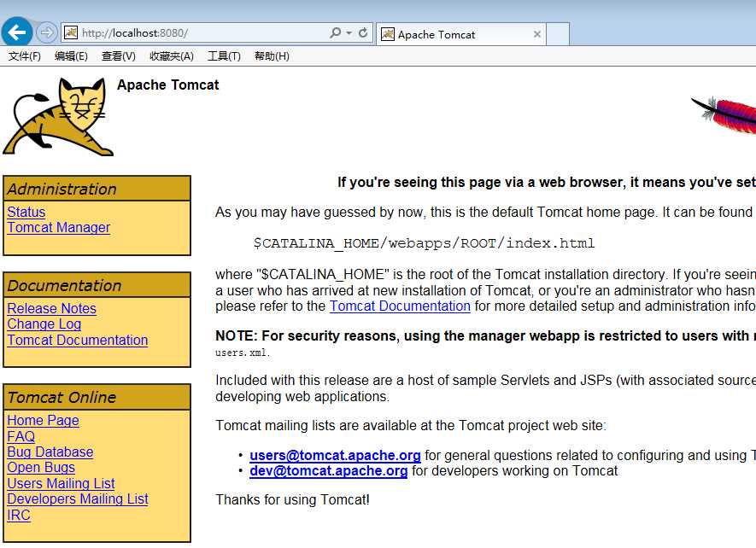Open the Users Mailing List link
The image size is (756, 548).
(x=62, y=483)
